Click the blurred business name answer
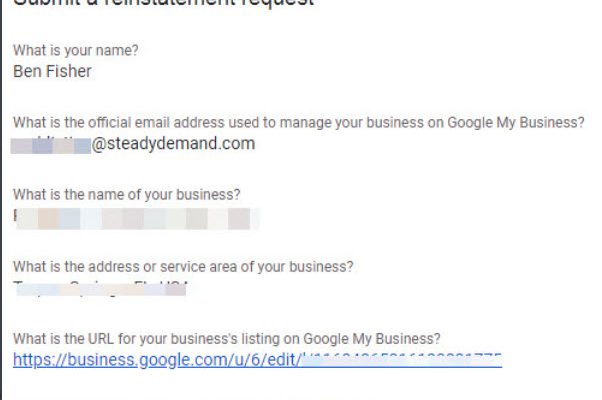This screenshot has width=602, height=400. point(135,216)
